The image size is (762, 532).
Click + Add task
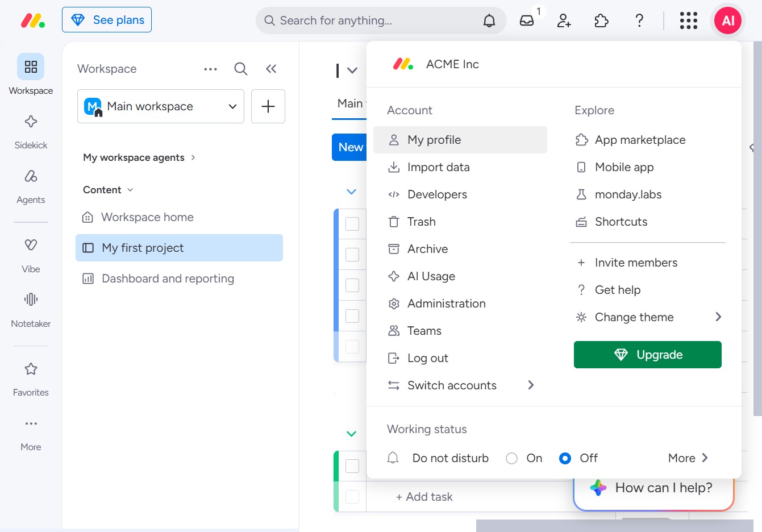click(x=424, y=497)
